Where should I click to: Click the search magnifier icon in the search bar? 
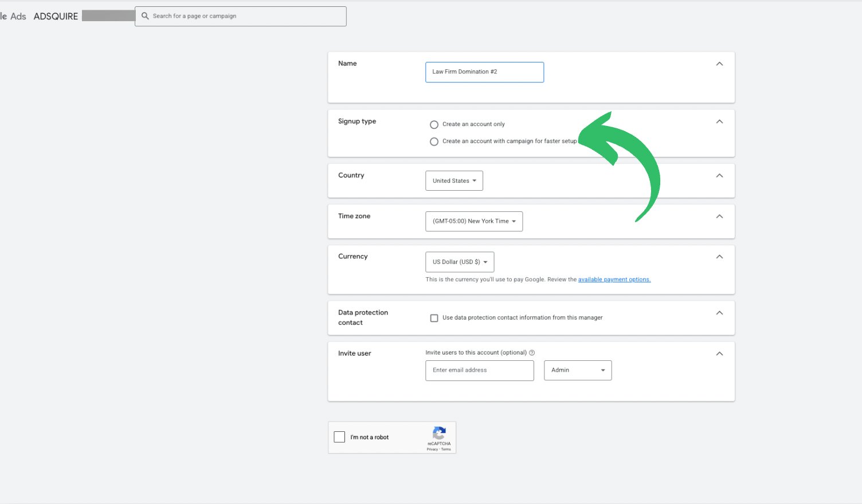pos(146,16)
